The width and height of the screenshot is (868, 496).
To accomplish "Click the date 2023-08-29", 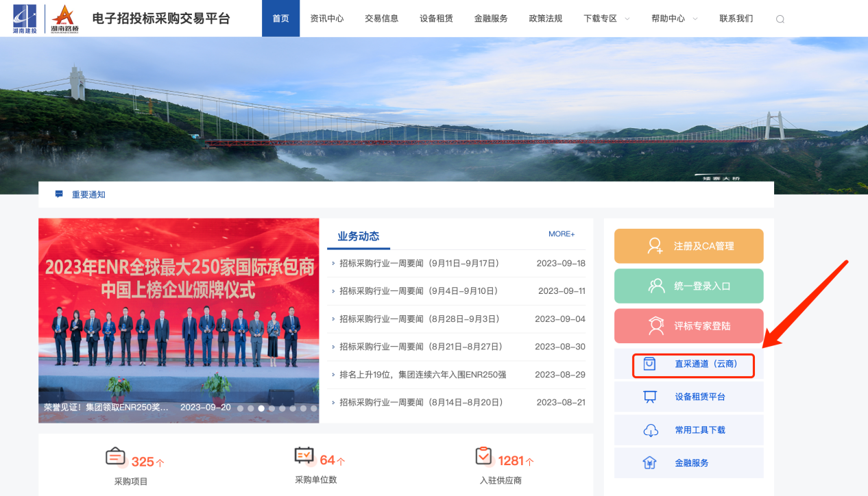I will (560, 375).
